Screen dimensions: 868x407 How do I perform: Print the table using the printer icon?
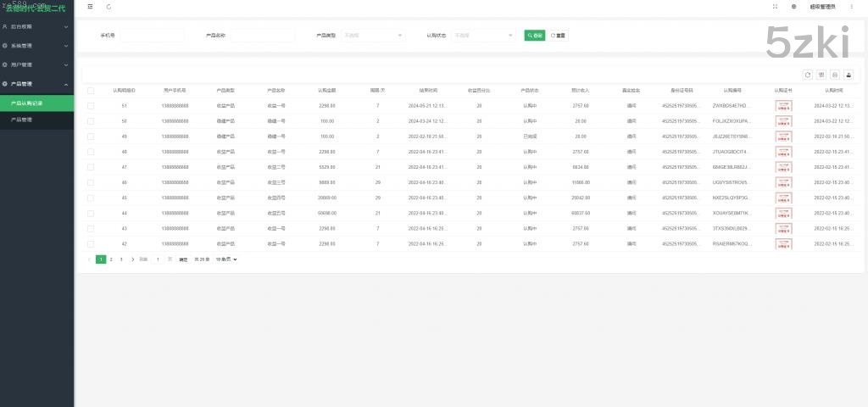835,75
